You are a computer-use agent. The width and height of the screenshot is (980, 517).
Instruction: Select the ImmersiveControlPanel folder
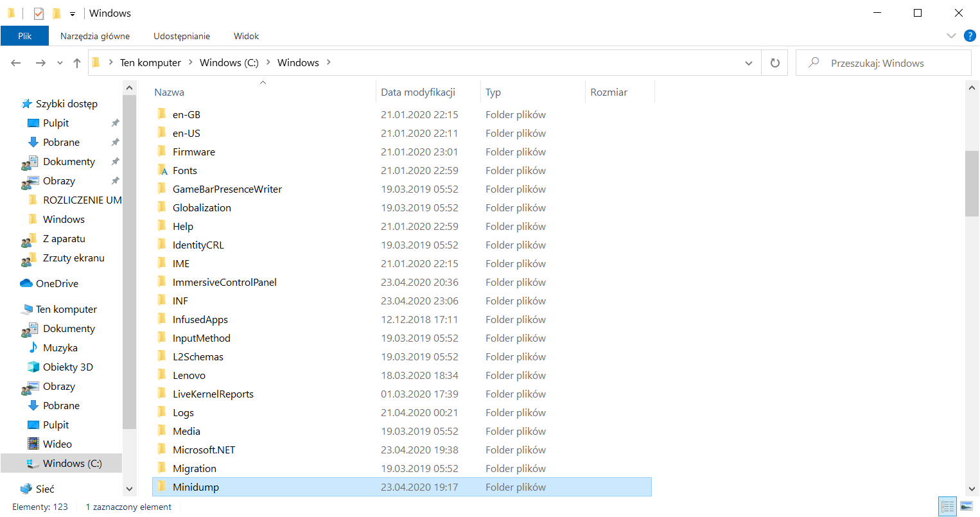[x=401, y=282]
